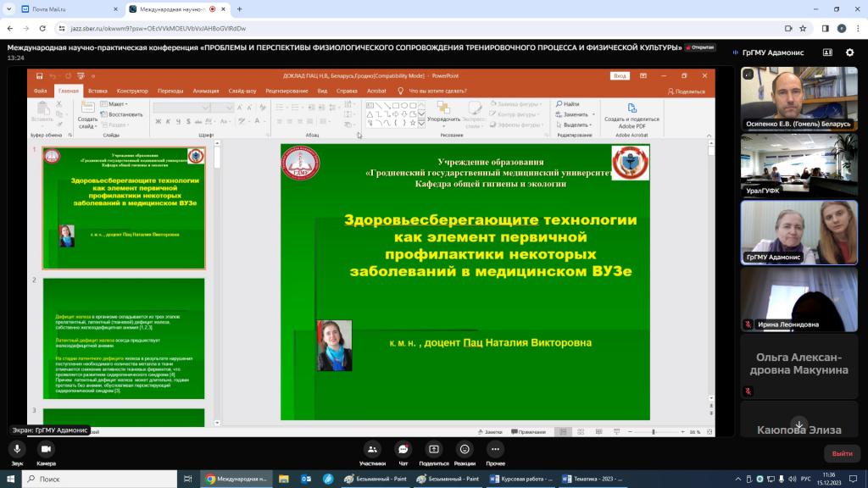Open the Курсовая работа Word taskbar window
The height and width of the screenshot is (488, 868).
(523, 479)
